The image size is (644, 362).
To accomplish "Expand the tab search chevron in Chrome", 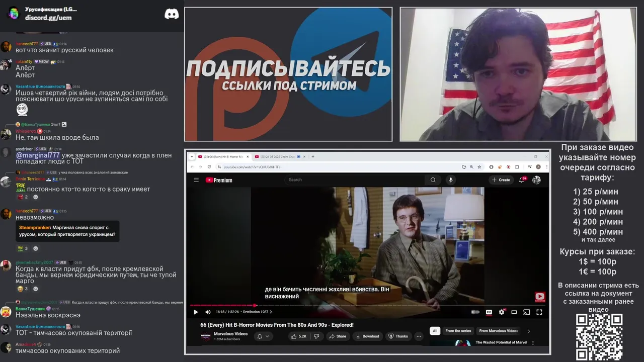I will 192,156.
